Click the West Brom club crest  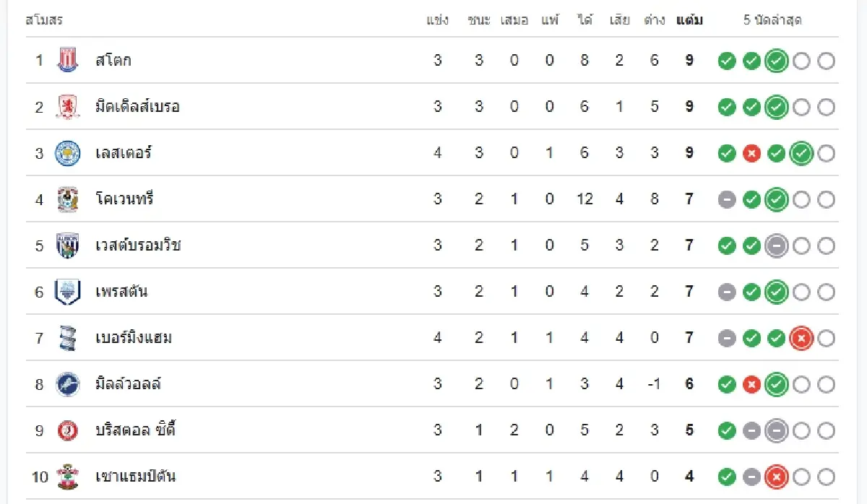pos(67,246)
